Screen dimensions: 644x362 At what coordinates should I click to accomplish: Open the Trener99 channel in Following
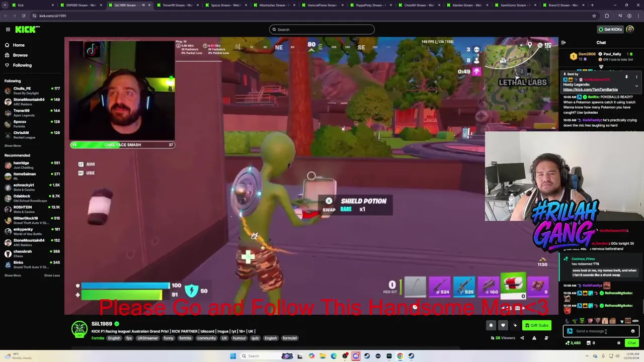pyautogui.click(x=31, y=113)
